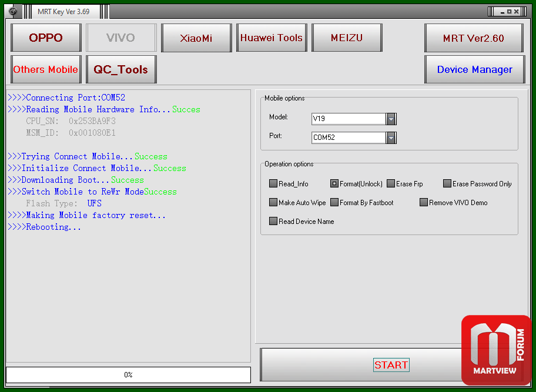Launch MRT Ver2.60
Viewport: 536px width, 392px height.
click(474, 38)
